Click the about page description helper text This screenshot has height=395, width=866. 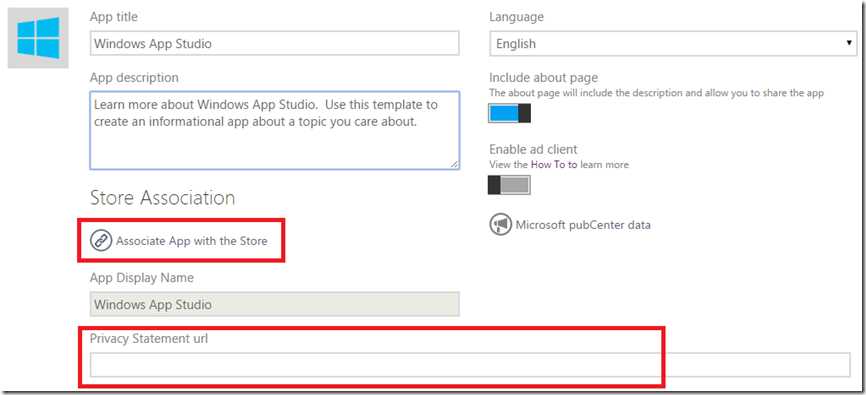click(657, 93)
